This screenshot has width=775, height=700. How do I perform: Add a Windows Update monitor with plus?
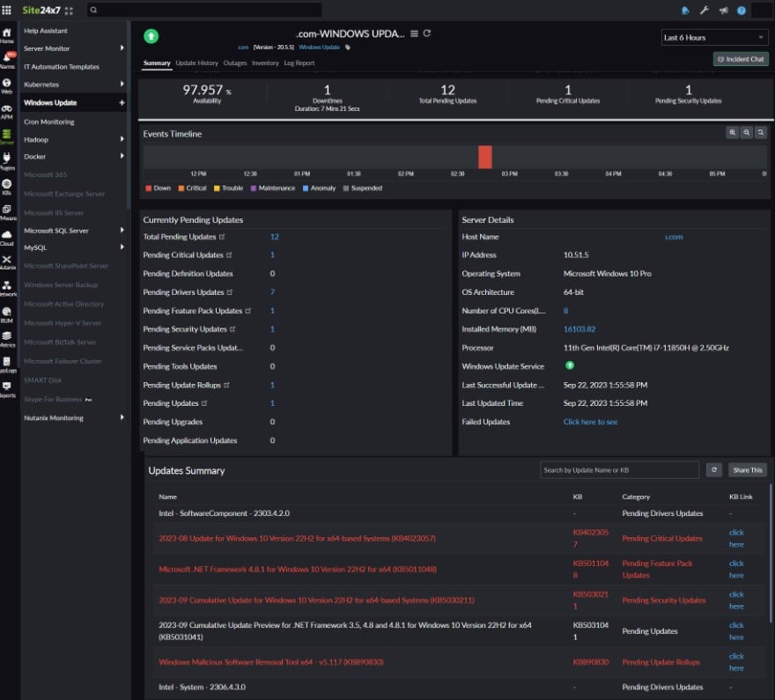[x=122, y=103]
